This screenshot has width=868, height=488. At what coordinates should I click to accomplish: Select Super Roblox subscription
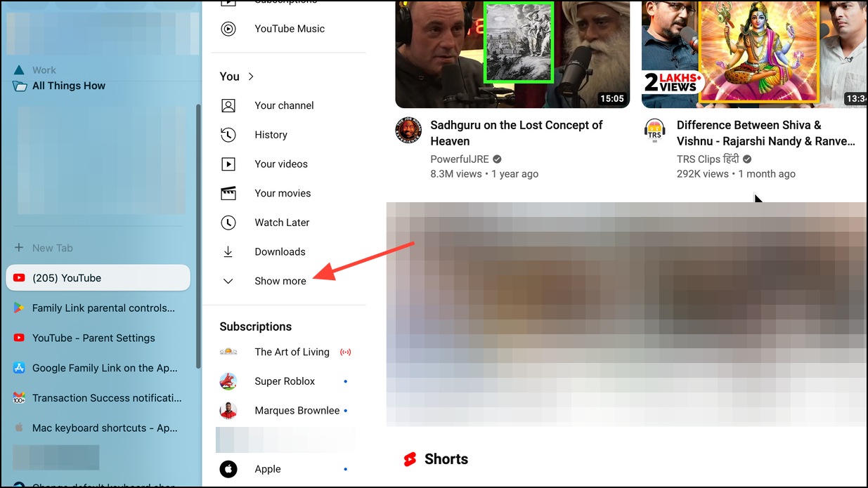tap(285, 381)
